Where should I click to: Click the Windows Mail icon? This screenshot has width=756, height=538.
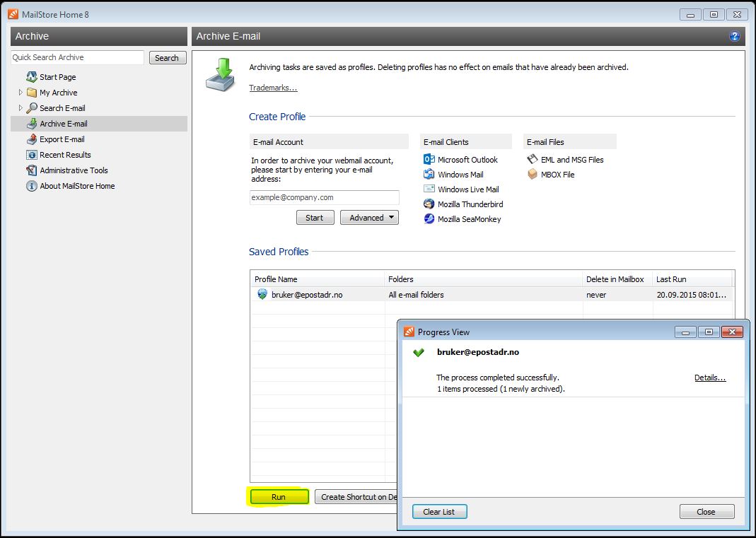coord(429,175)
